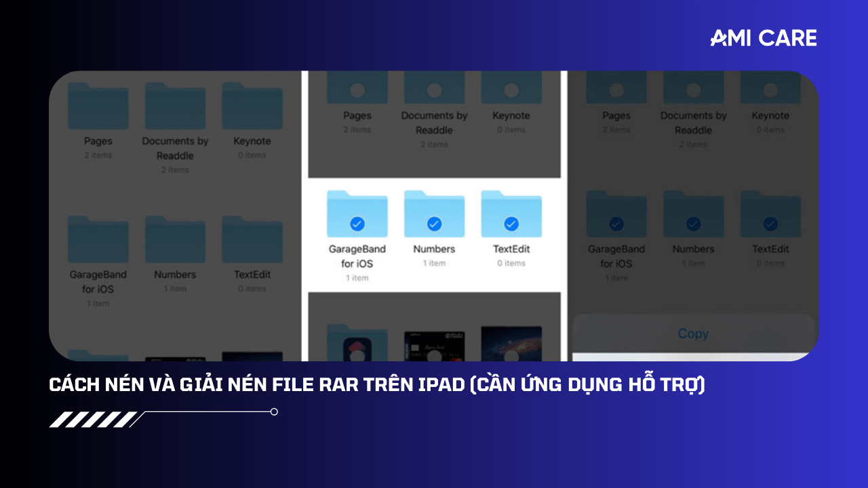Uncheck the Numbers folder in right screenshot
This screenshot has width=868, height=488.
pyautogui.click(x=694, y=224)
